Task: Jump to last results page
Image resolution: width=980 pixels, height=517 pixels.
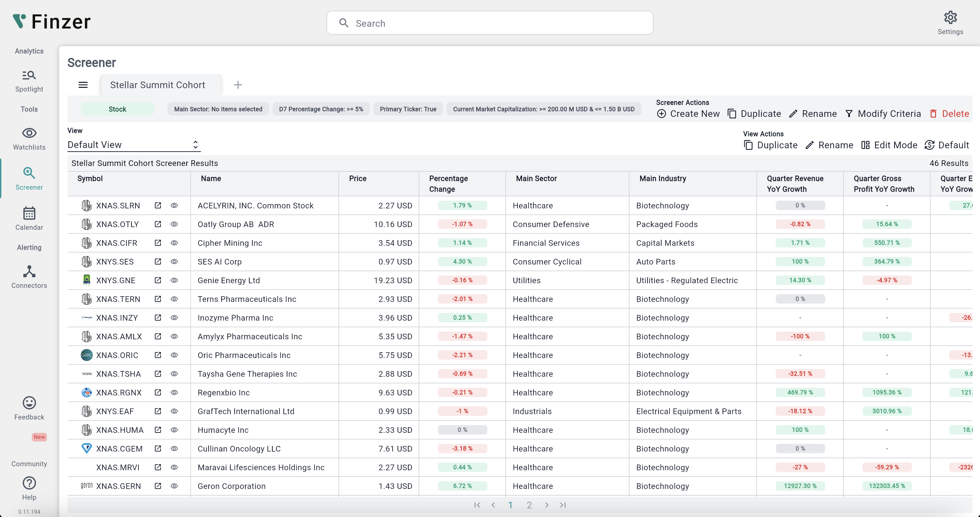Action: (563, 505)
